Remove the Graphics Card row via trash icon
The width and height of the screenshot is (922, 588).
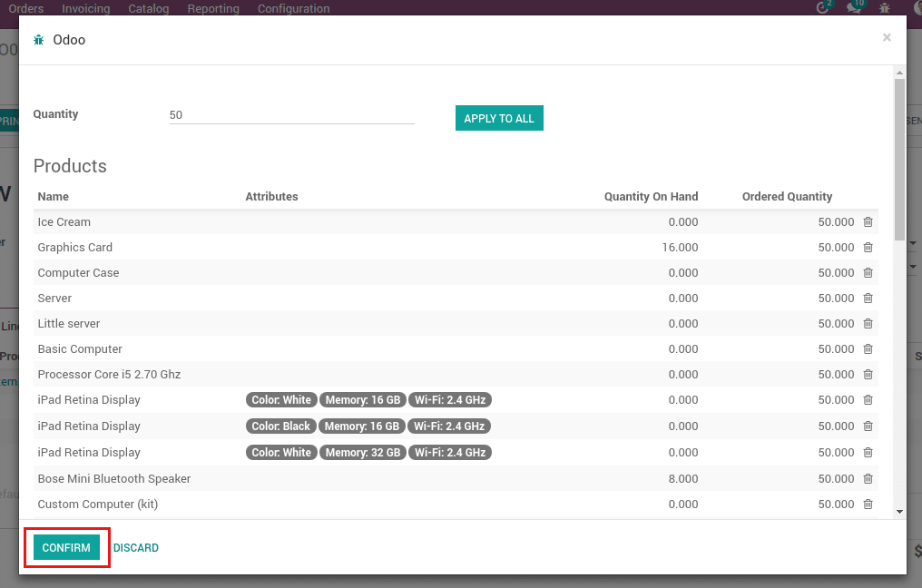click(x=868, y=248)
